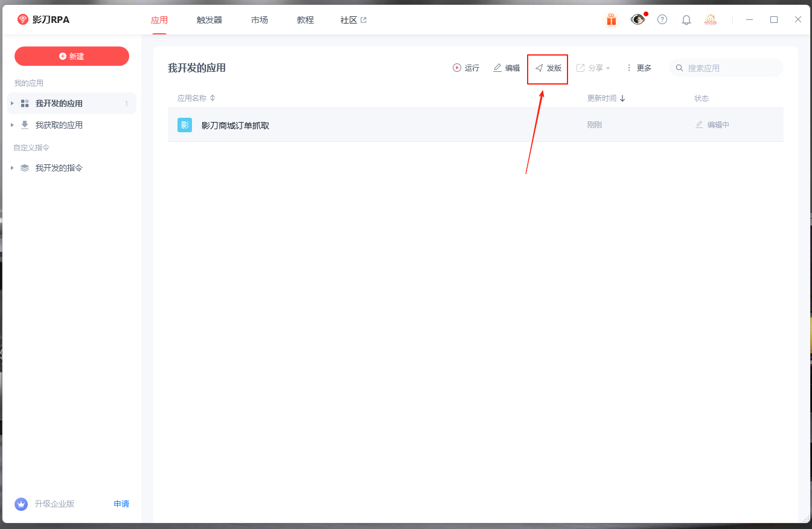The image size is (812, 529).
Task: Click the 升级企业版 crown icon
Action: [x=21, y=504]
